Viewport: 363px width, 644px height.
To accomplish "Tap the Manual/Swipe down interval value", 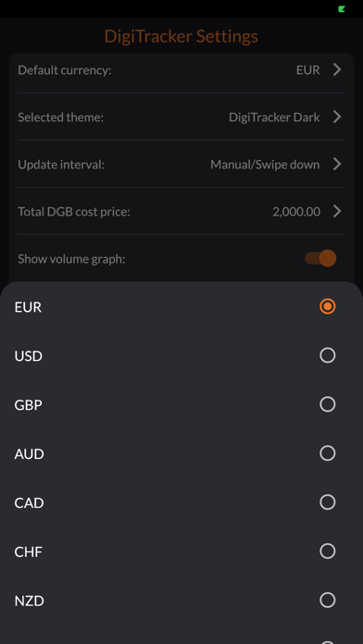I will (265, 165).
